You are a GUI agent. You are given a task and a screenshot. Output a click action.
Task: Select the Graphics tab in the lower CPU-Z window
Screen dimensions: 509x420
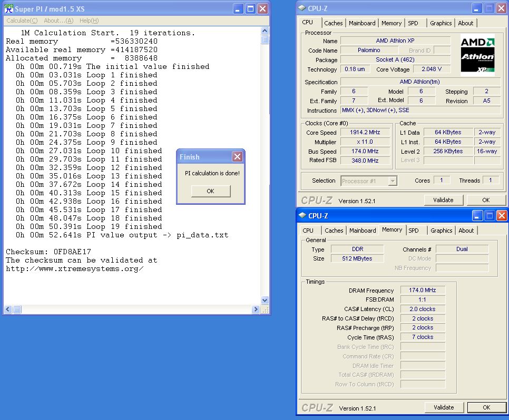pos(442,231)
